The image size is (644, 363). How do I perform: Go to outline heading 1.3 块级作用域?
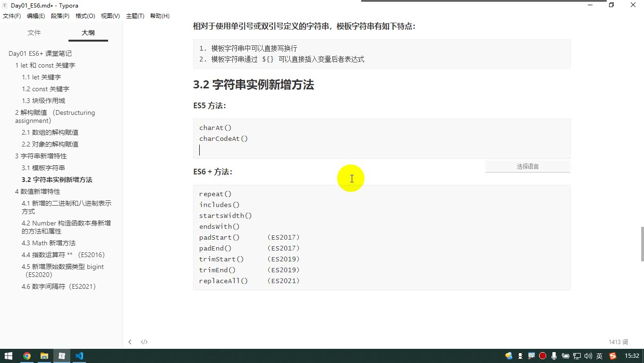[x=43, y=101]
